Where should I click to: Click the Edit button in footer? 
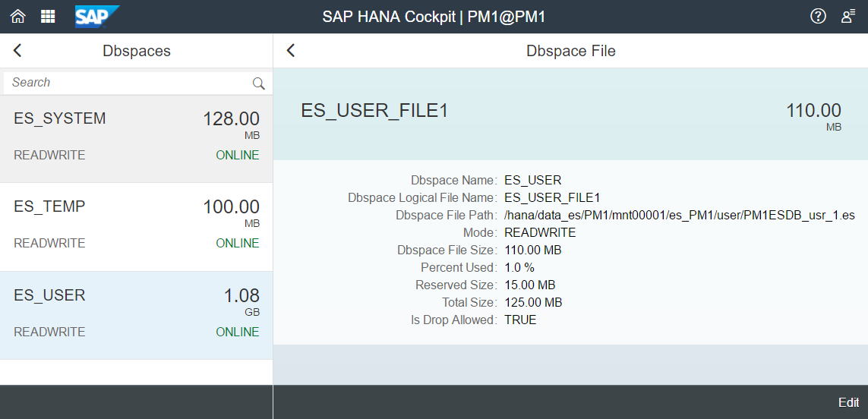coord(848,402)
